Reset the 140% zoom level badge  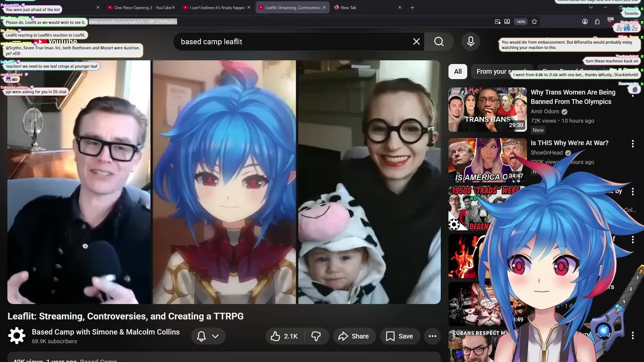click(x=521, y=22)
